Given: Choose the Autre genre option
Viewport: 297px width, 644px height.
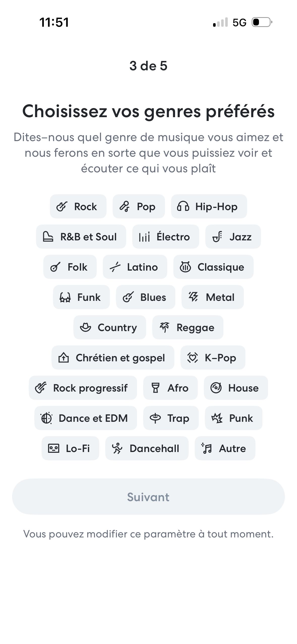Looking at the screenshot, I should coord(224,448).
